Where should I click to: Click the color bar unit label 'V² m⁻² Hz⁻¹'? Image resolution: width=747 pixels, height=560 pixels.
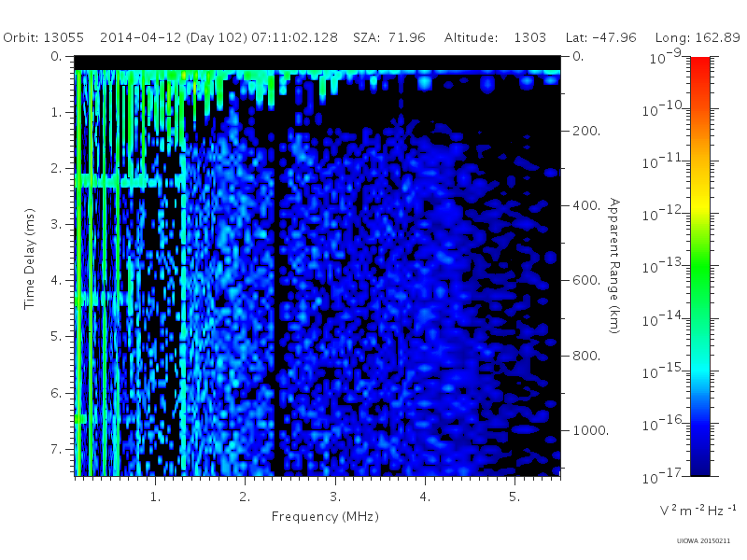(x=698, y=511)
